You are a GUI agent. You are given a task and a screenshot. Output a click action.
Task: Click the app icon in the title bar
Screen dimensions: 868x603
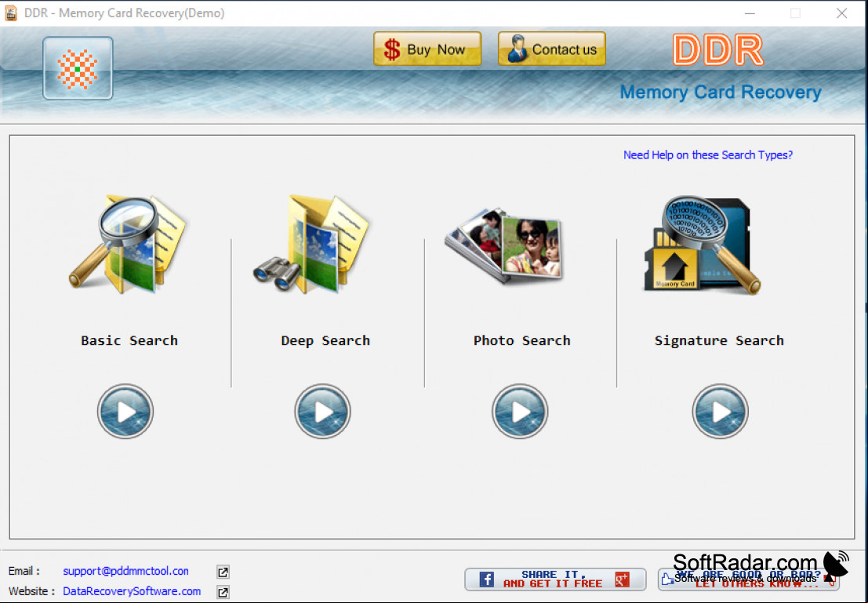[11, 13]
